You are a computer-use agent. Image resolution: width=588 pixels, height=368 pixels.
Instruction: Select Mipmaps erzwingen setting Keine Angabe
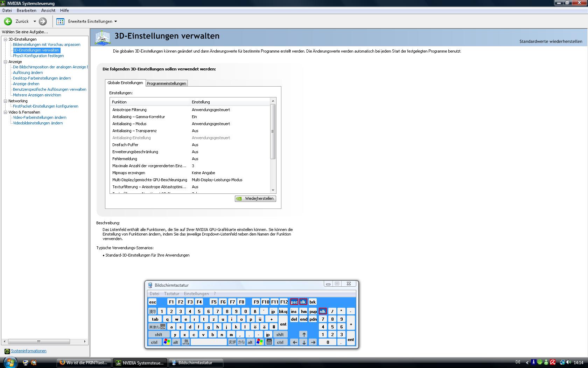(203, 173)
